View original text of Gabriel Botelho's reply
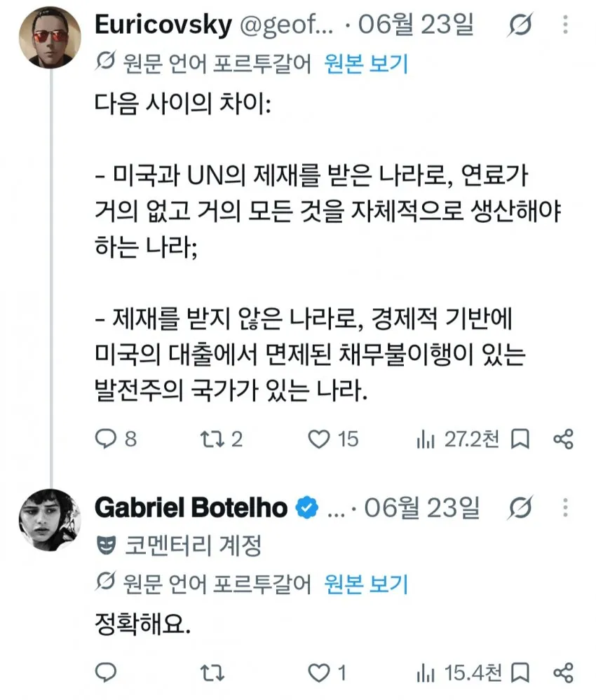Screen dimensions: 596x700 366,584
